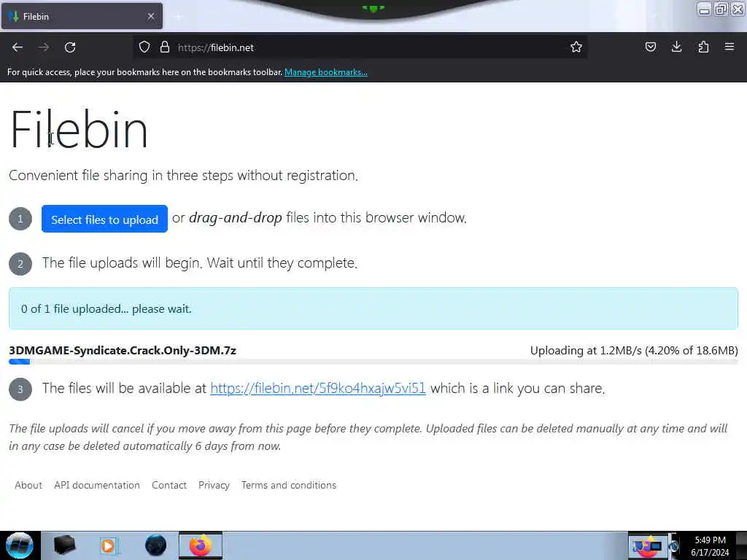Close the Filebin tab
Screen dimensions: 747x560
click(151, 16)
